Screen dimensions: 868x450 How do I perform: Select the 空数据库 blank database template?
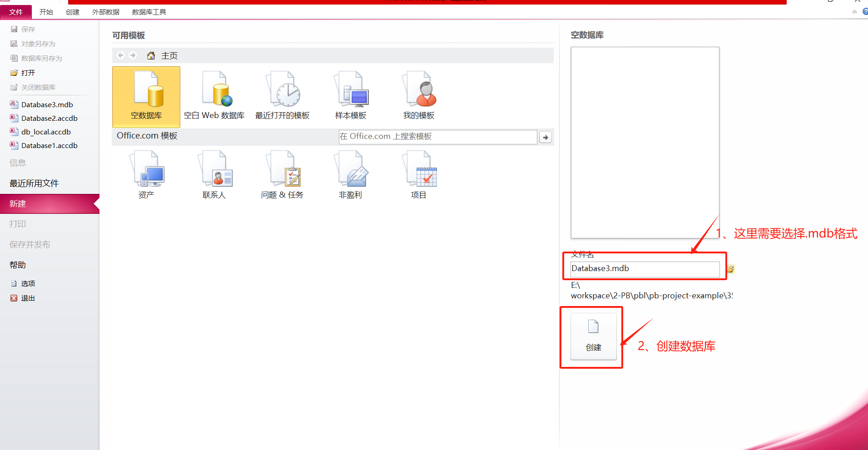click(146, 97)
